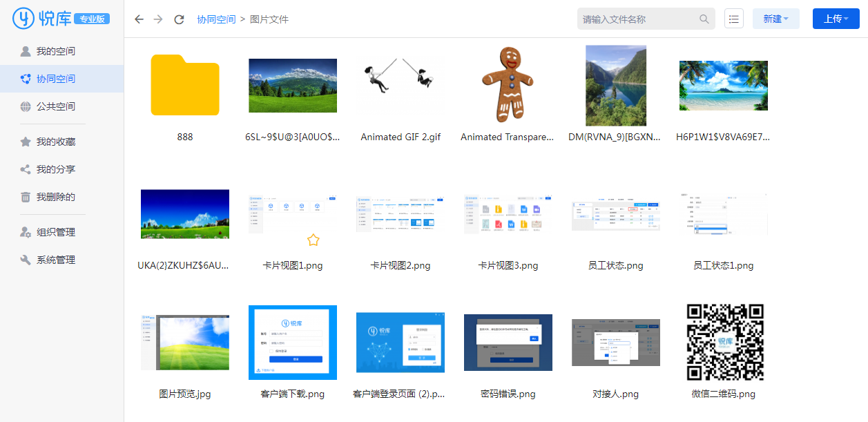Viewport: 868px width, 422px height.
Task: Select the gingerbread man image thumbnail
Action: (508, 86)
